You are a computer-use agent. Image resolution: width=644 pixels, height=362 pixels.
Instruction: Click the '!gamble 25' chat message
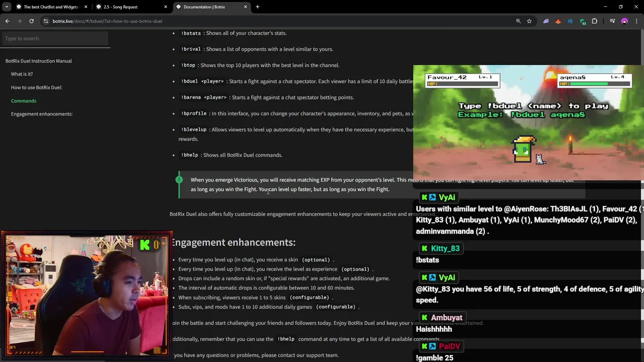point(435,358)
